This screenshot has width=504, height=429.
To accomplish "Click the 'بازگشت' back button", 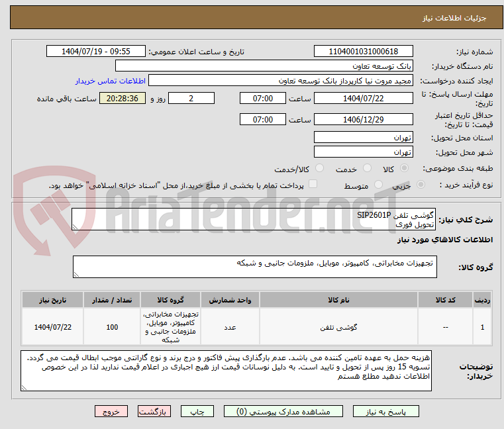I will tap(154, 412).
